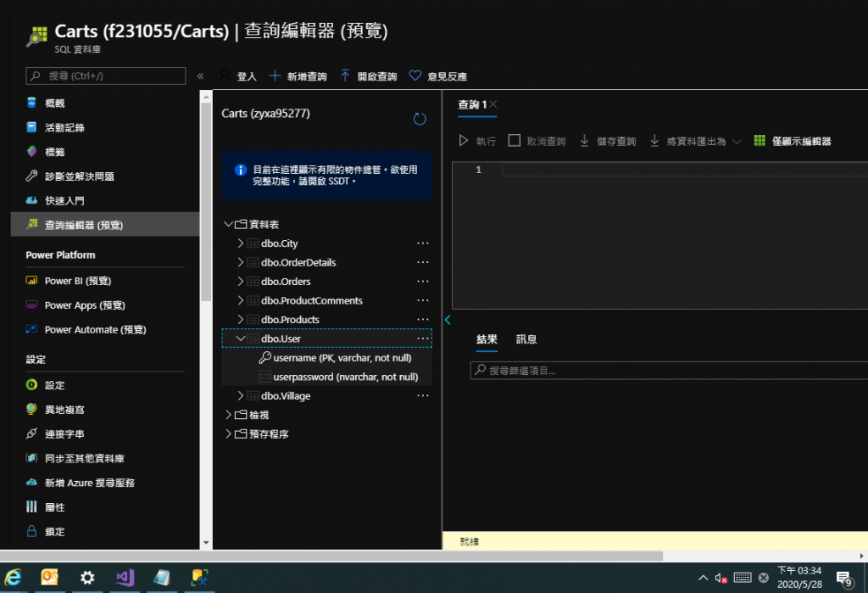Click 開啟查詢 to open a query
Screen dimensions: 868x593
(369, 76)
